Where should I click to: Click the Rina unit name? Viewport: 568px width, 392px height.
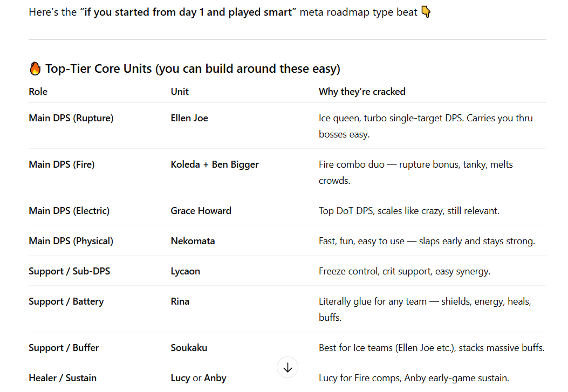[x=180, y=301]
